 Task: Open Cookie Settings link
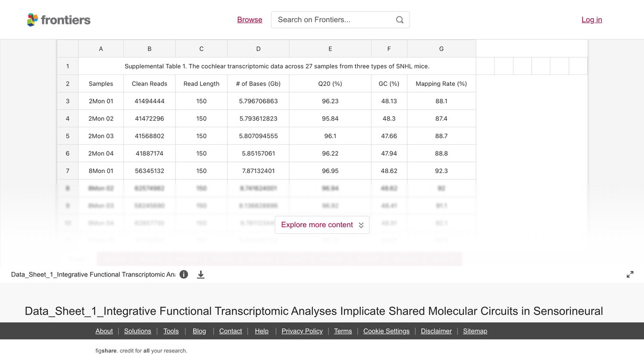[386, 331]
